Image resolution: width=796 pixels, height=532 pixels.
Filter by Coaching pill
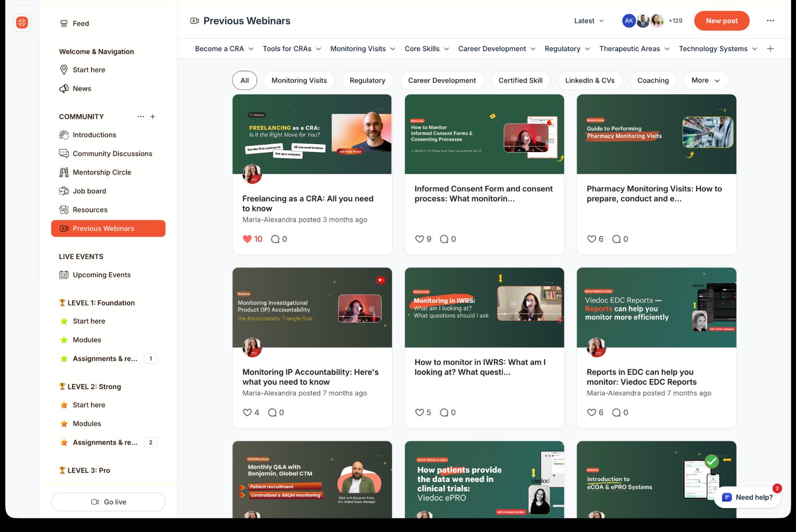[x=653, y=80]
